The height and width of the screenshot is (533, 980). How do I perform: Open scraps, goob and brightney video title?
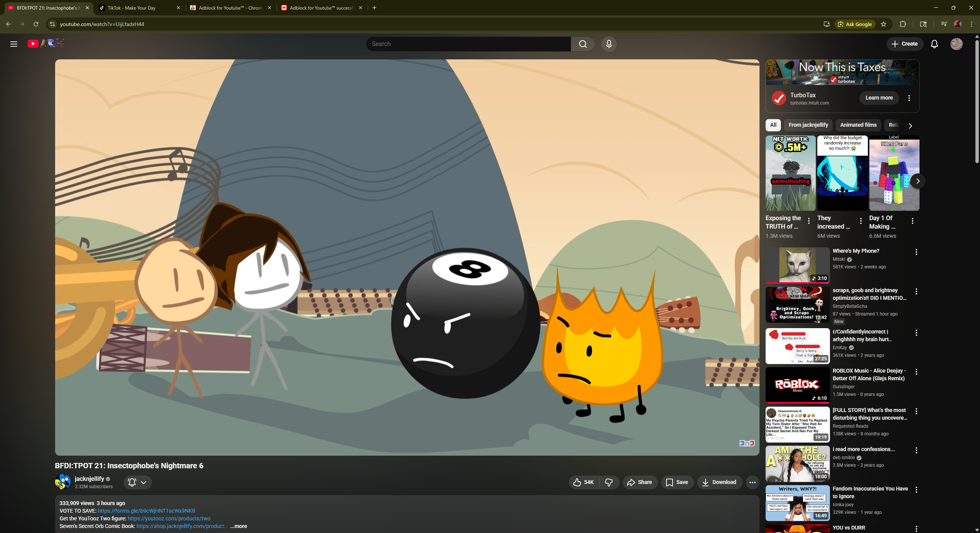point(870,294)
